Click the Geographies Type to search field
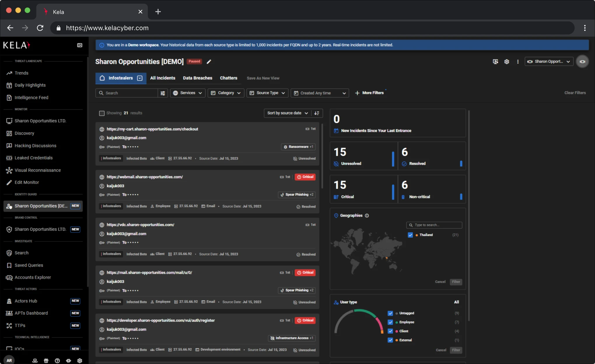 tap(434, 225)
